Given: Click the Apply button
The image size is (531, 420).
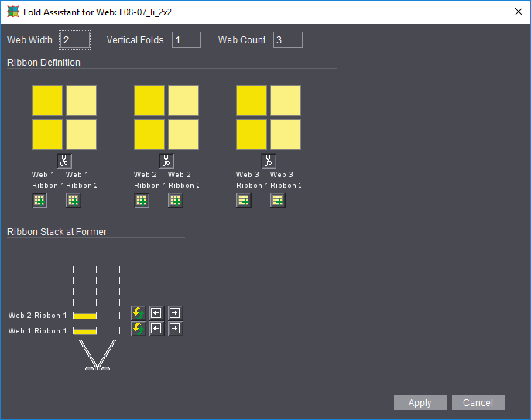Looking at the screenshot, I should tap(420, 402).
